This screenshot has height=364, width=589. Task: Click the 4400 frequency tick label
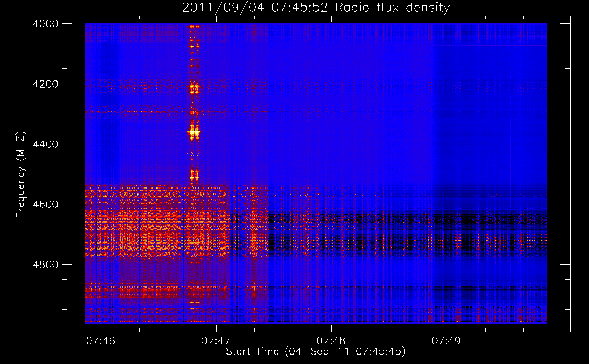tap(46, 144)
